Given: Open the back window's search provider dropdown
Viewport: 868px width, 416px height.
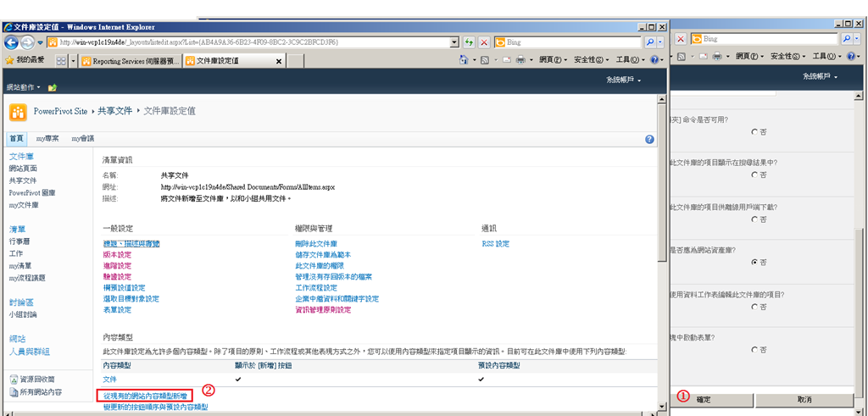Looking at the screenshot, I should (x=857, y=39).
